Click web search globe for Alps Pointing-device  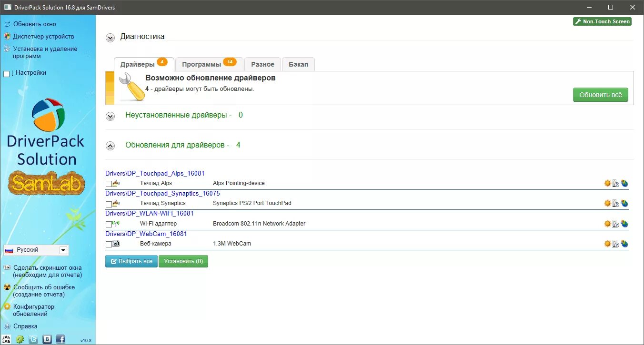(x=624, y=183)
